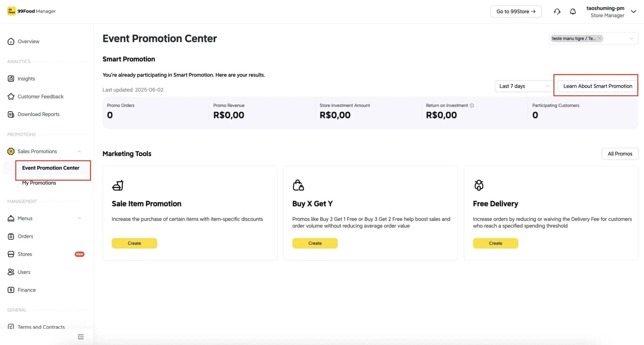The width and height of the screenshot is (644, 345).
Task: Click the Finance dollar icon
Action: tap(11, 290)
